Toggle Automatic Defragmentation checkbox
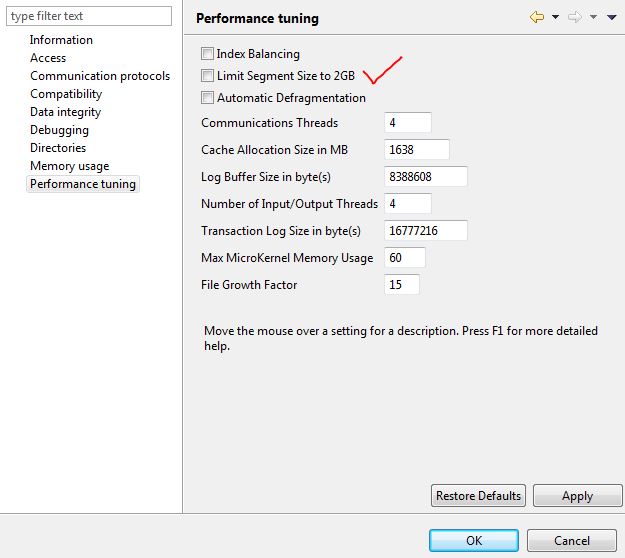Image resolution: width=625 pixels, height=558 pixels. click(x=207, y=98)
